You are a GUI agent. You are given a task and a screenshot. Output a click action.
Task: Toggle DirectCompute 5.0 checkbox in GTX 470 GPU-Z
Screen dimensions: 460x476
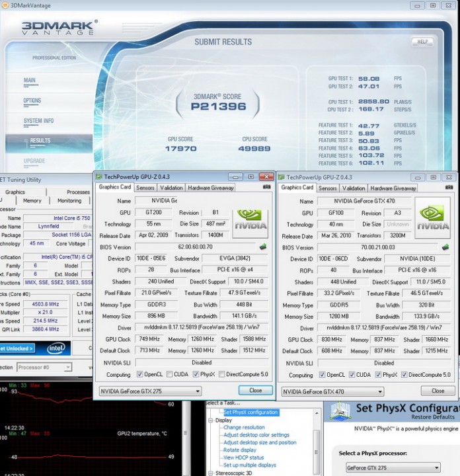click(x=404, y=375)
